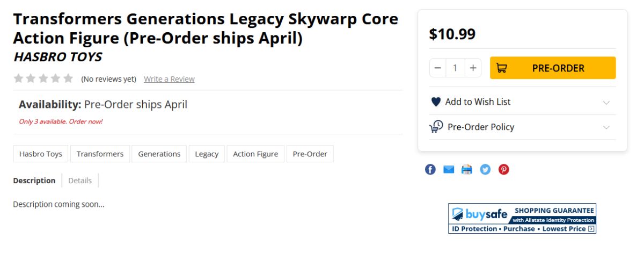Open the buySAFE Shopping Guarantee badge
Viewport: 644px width, 274px height.
522,218
